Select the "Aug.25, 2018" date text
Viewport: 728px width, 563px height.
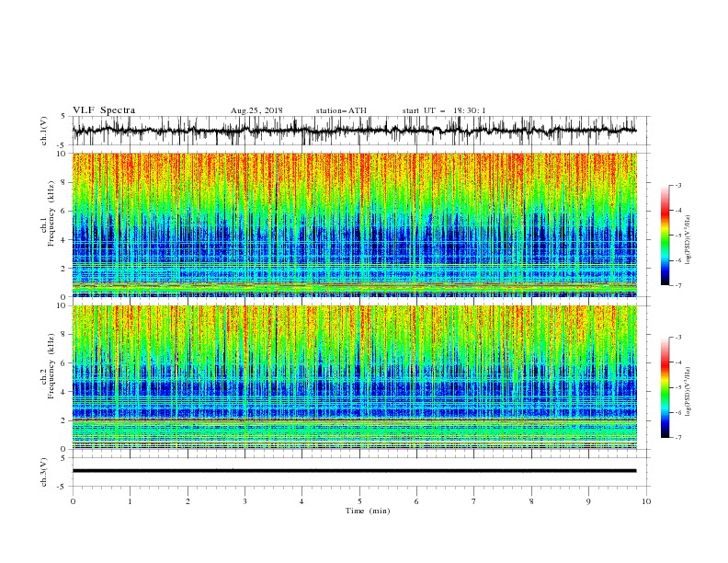pos(256,110)
